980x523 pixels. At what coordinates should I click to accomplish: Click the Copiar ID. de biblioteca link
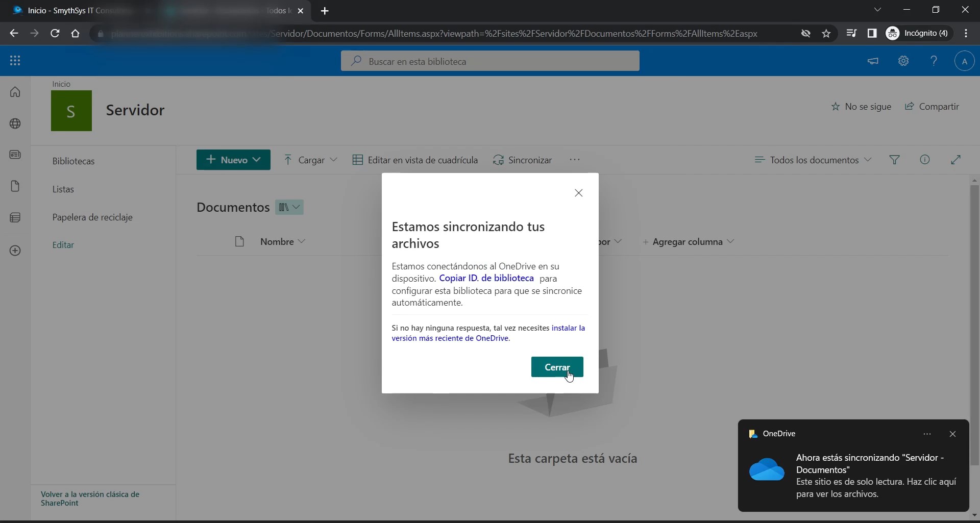486,278
